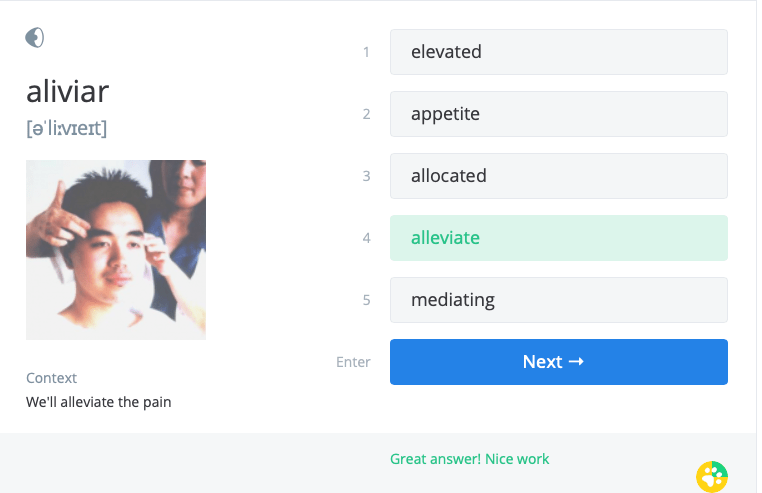Click the highlighted green "alleviate" answer
Screen dimensions: 762x493
[558, 238]
